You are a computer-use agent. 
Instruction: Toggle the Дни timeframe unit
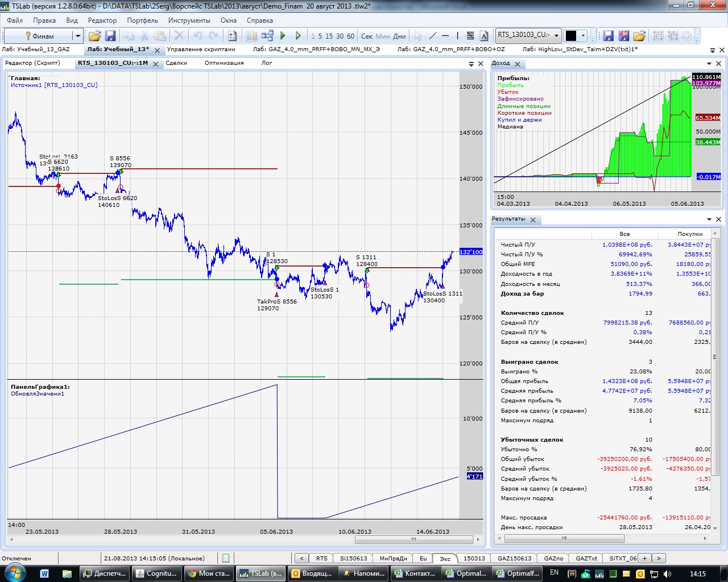tap(399, 36)
